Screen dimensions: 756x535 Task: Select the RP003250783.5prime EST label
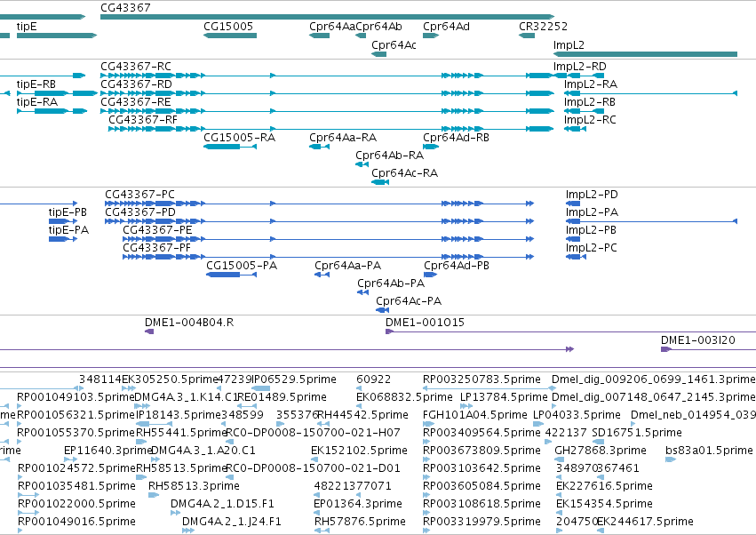481,379
